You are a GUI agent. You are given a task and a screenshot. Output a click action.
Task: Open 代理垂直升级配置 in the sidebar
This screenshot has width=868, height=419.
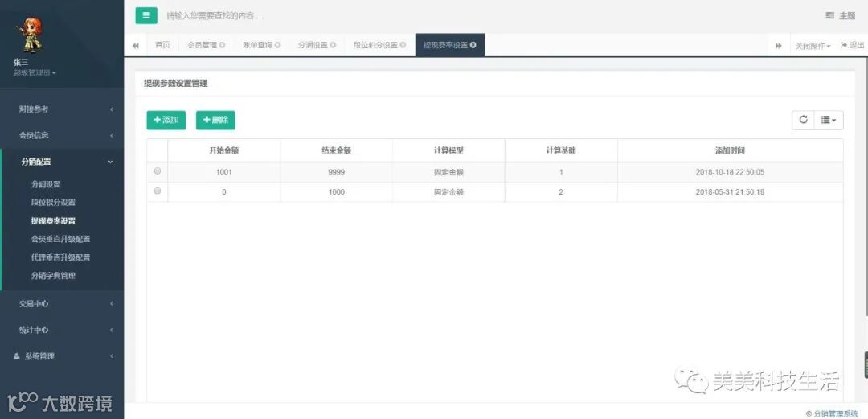pyautogui.click(x=60, y=257)
